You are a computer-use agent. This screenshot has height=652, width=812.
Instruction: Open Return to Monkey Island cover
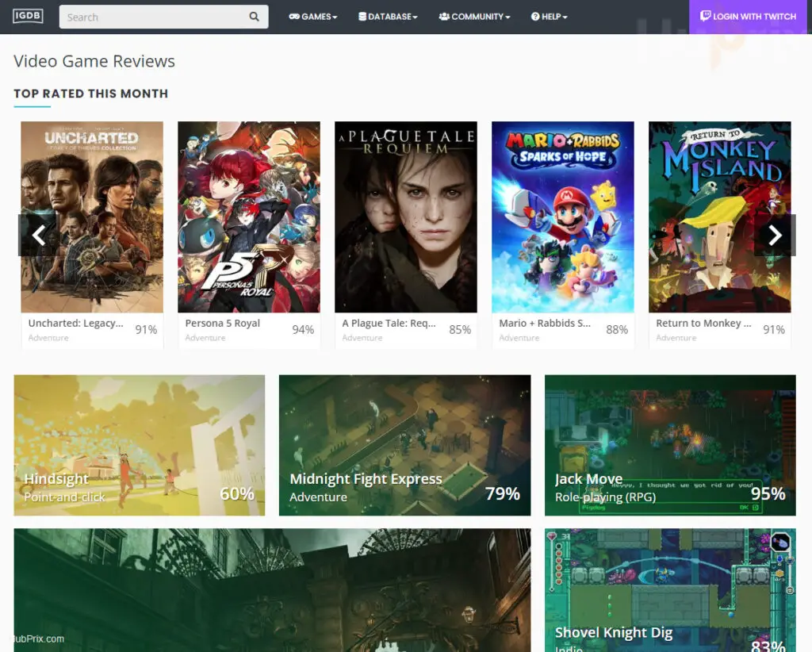(720, 217)
